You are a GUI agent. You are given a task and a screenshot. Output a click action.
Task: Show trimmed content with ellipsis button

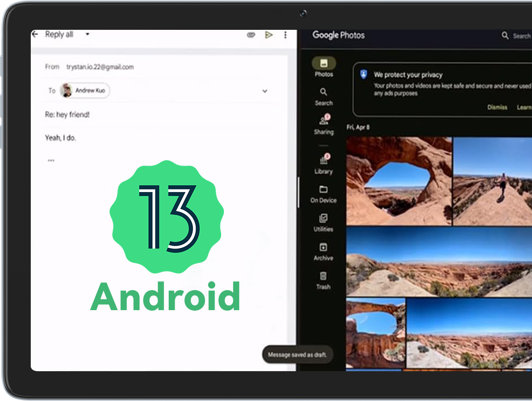[51, 160]
